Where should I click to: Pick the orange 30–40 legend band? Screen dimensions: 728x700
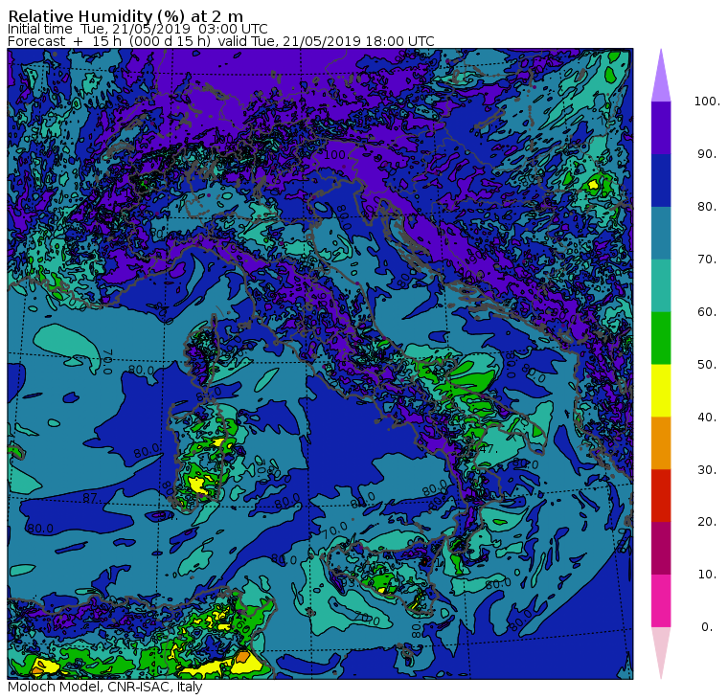(x=661, y=443)
